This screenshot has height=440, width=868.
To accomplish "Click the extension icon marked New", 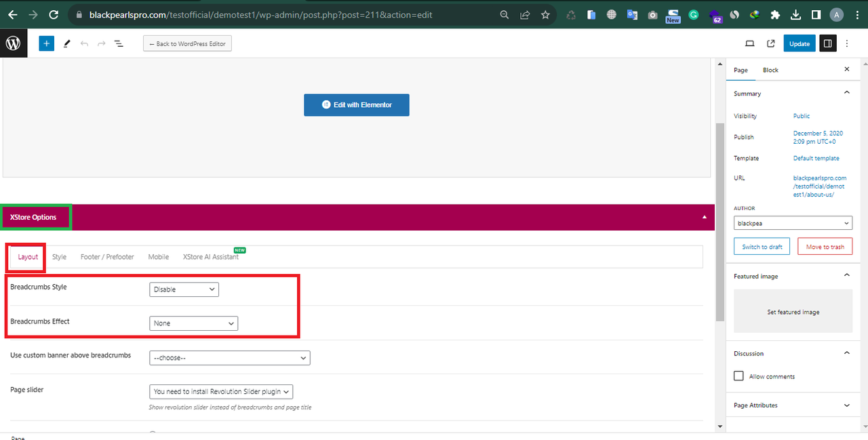I will coord(673,16).
